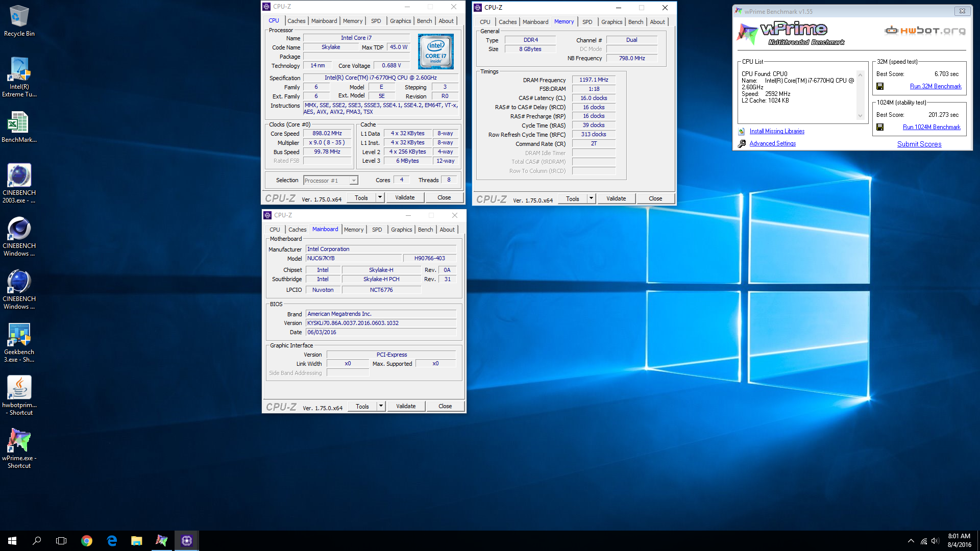The image size is (980, 551).
Task: Open the Windows Start menu
Action: tap(12, 541)
